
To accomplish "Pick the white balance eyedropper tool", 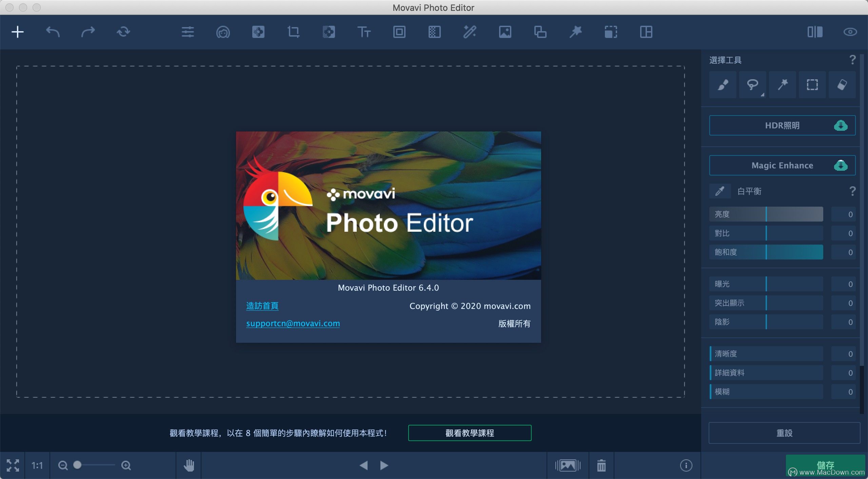I will [x=719, y=191].
